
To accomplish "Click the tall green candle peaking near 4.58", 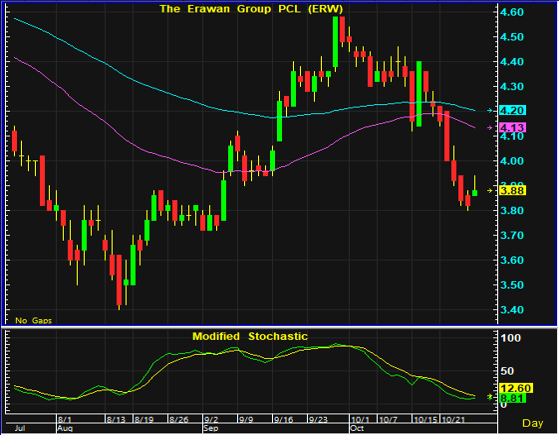I will click(335, 42).
